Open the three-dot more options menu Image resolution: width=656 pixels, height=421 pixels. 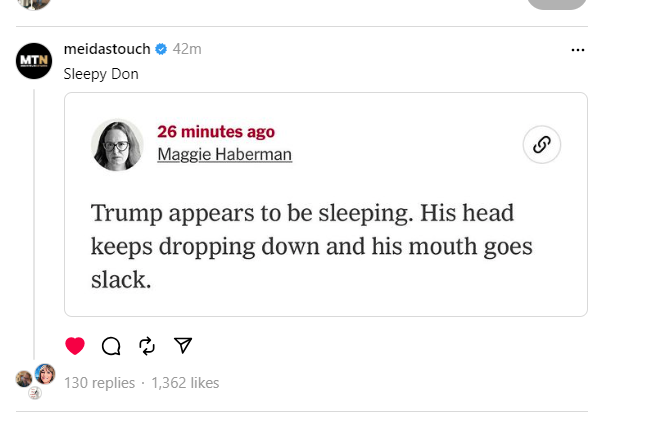point(577,50)
